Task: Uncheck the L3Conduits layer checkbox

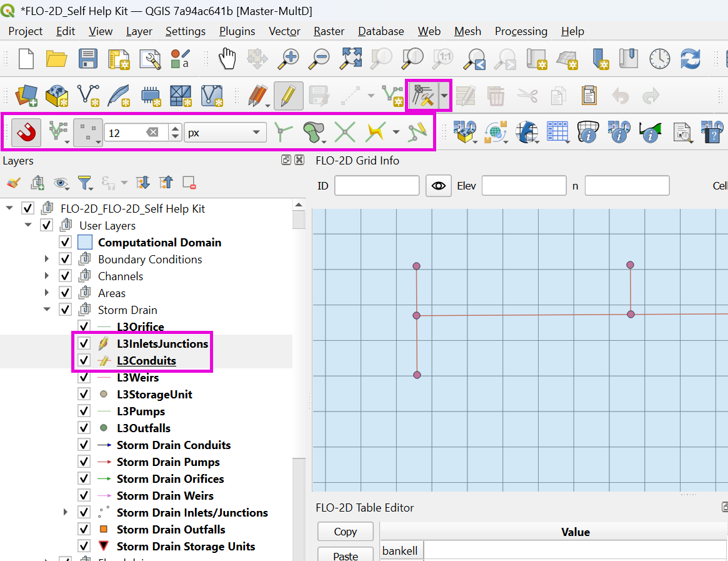Action: (x=84, y=361)
